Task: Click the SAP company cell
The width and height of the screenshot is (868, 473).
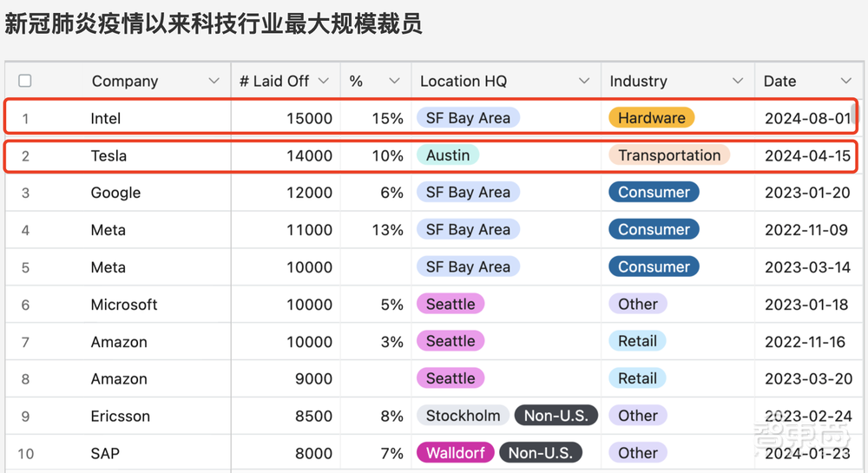Action: tap(105, 453)
